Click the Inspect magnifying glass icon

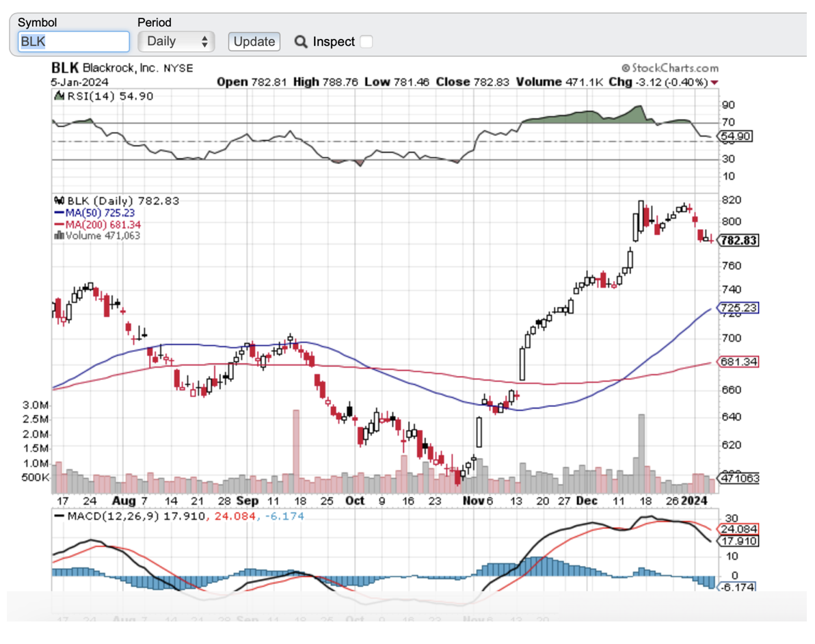301,42
